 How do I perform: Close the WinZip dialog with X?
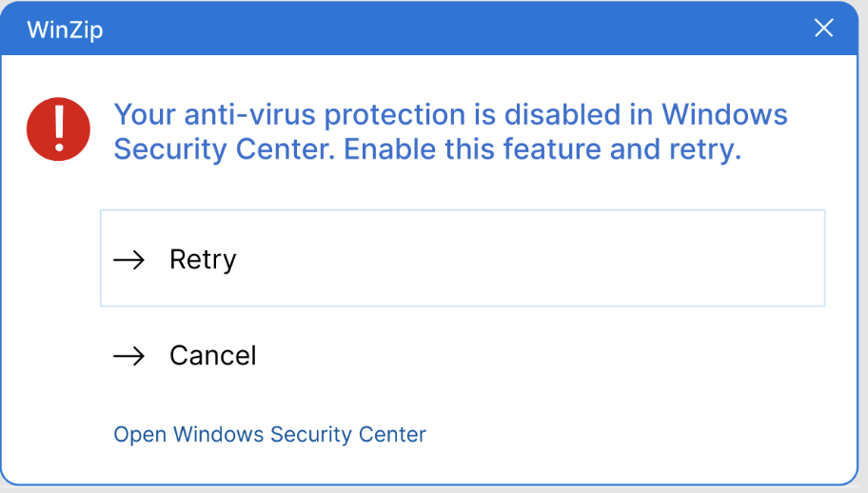click(823, 28)
